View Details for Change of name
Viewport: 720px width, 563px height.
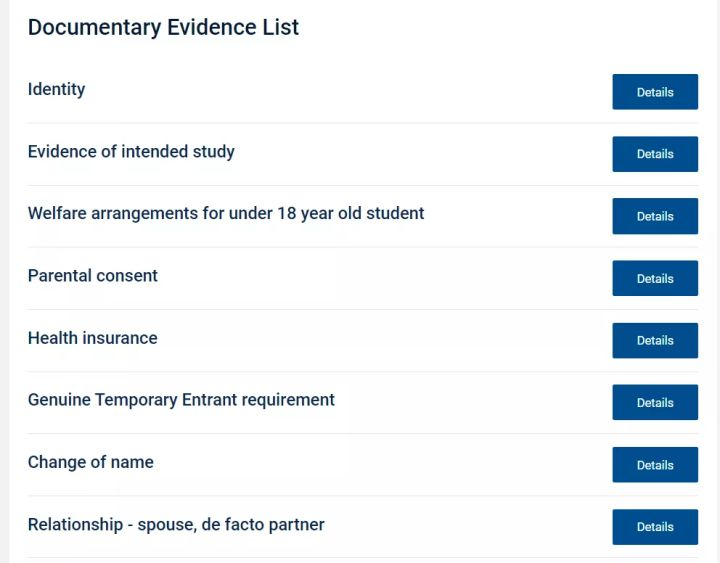click(x=655, y=465)
